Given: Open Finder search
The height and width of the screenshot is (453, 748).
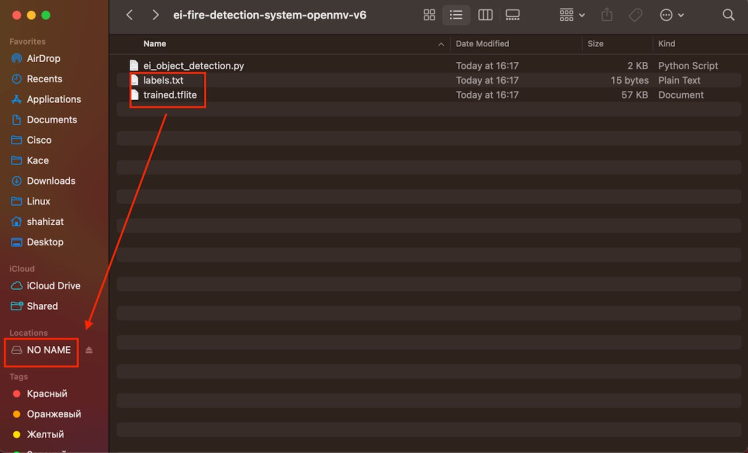Looking at the screenshot, I should point(728,15).
